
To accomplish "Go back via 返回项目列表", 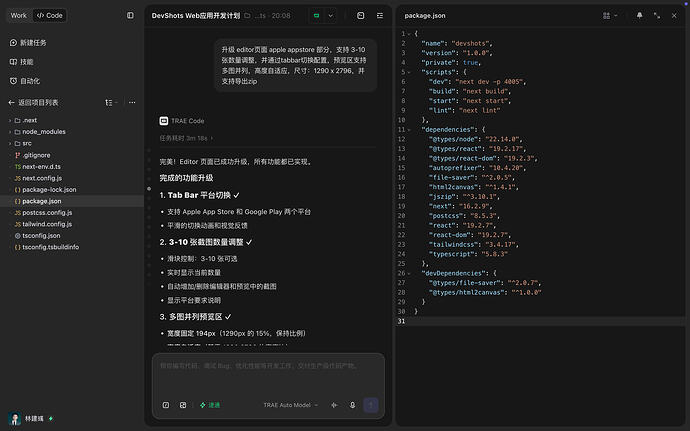I will [33, 103].
